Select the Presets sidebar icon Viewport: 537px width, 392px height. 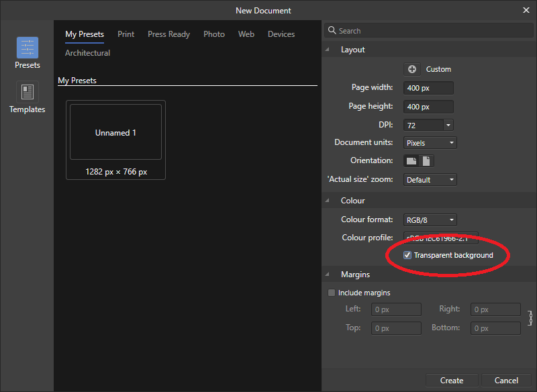pos(27,52)
